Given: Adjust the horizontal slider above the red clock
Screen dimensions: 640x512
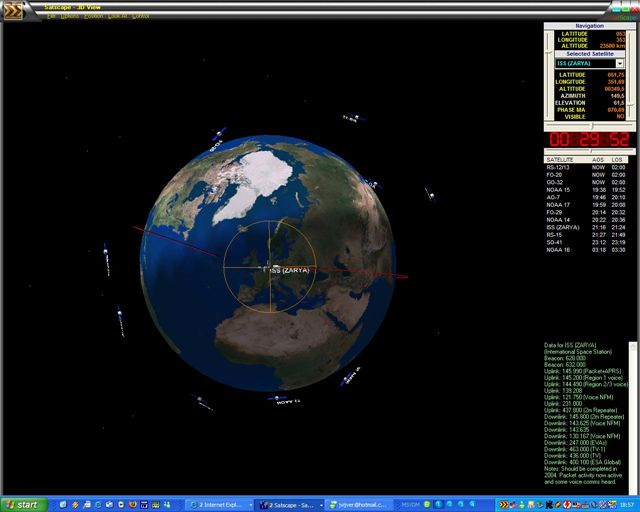Looking at the screenshot, I should tap(590, 126).
